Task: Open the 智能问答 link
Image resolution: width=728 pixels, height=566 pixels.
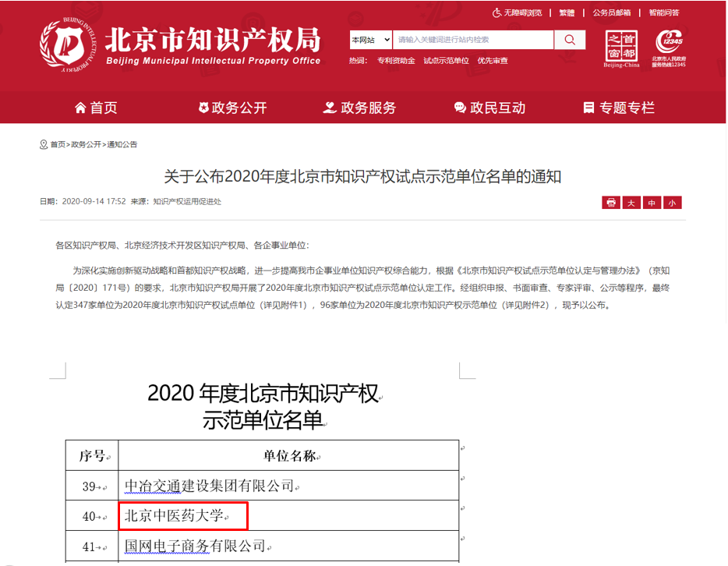Action: pyautogui.click(x=664, y=13)
